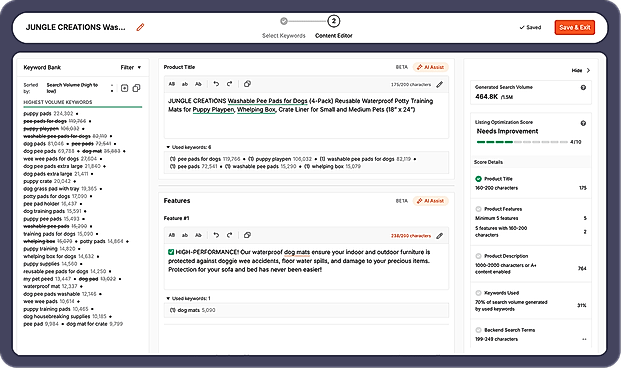This screenshot has width=621, height=368.
Task: Click pencil icon next to 175/200 characters
Action: pyautogui.click(x=440, y=84)
